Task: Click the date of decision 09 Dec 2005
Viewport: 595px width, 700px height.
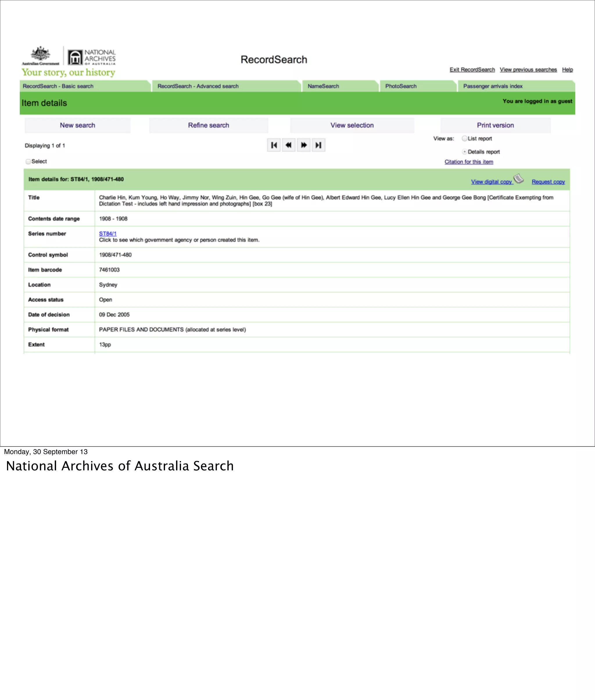Action: [114, 315]
